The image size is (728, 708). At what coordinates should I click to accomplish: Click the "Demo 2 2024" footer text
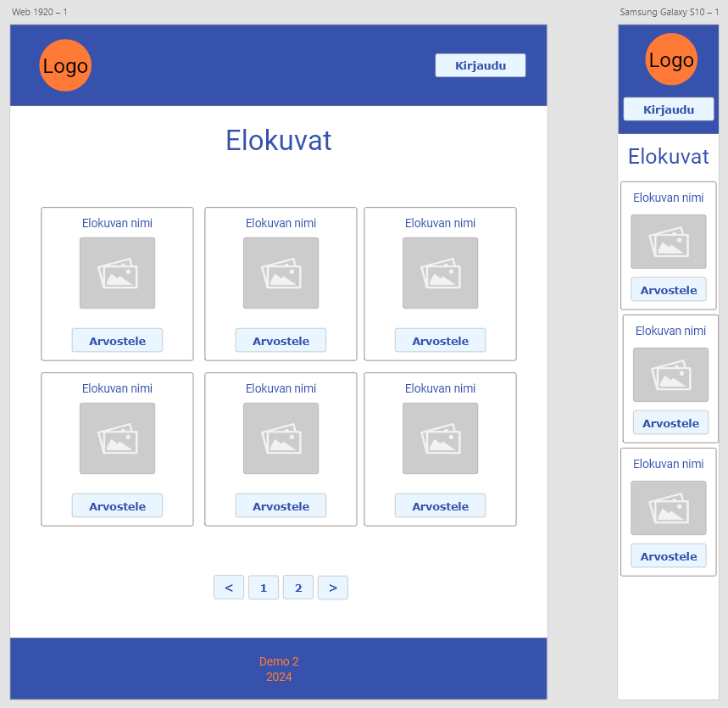279,669
